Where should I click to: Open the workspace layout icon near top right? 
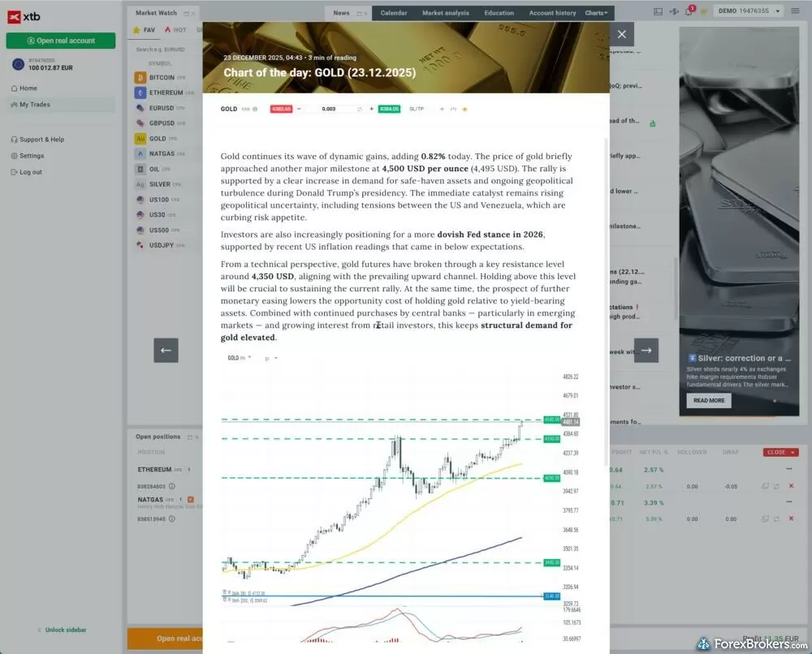[659, 11]
